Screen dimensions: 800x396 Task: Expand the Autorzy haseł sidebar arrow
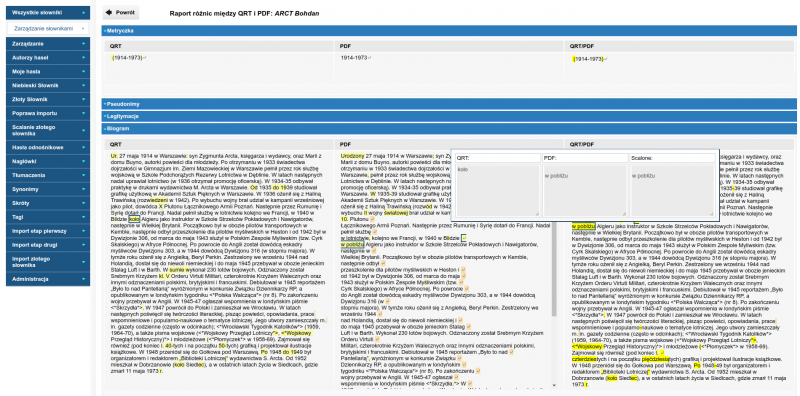(x=83, y=58)
